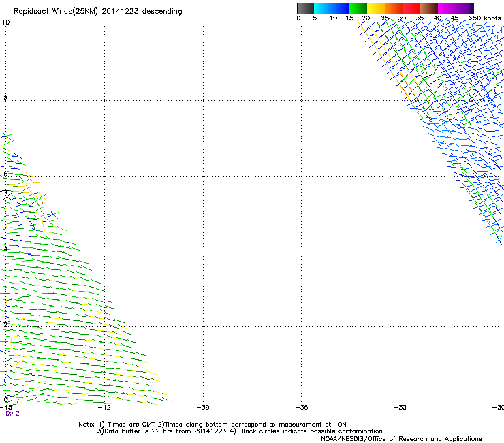Click 'NOAA/NESDIS/Office of Research and Applications' credit
Viewport: 504px width, 443px height.
pyautogui.click(x=401, y=439)
